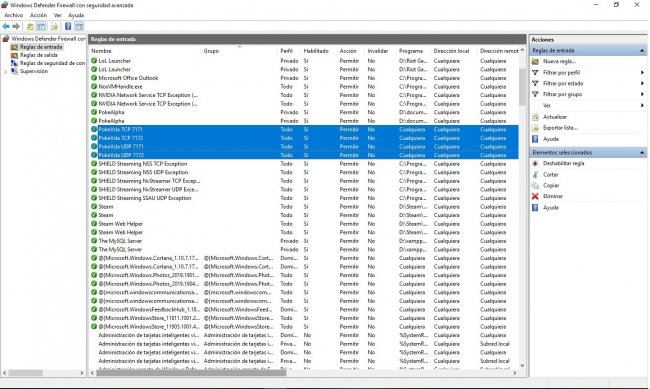Viewport: 650px width, 389px height.
Task: Collapse the Reglas de entrada actions section
Action: [x=642, y=51]
